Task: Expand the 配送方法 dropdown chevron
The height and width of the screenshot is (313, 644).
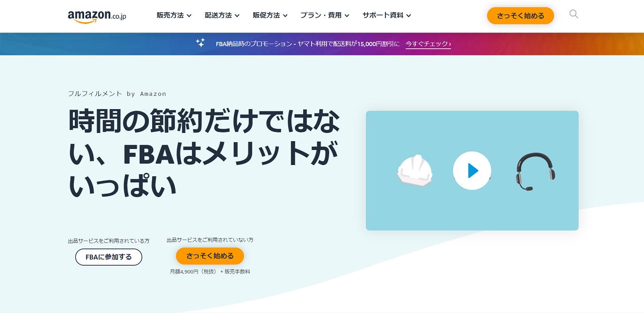Action: point(237,16)
